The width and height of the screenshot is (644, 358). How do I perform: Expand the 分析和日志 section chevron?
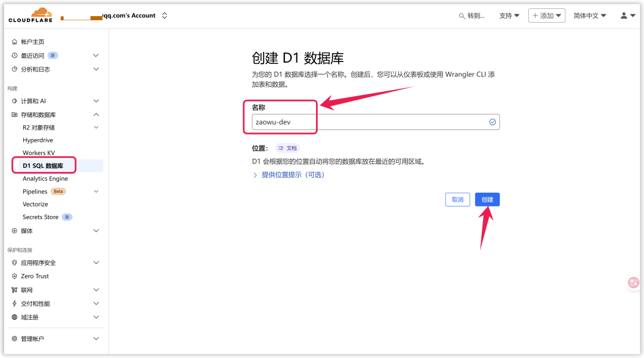tap(95, 69)
